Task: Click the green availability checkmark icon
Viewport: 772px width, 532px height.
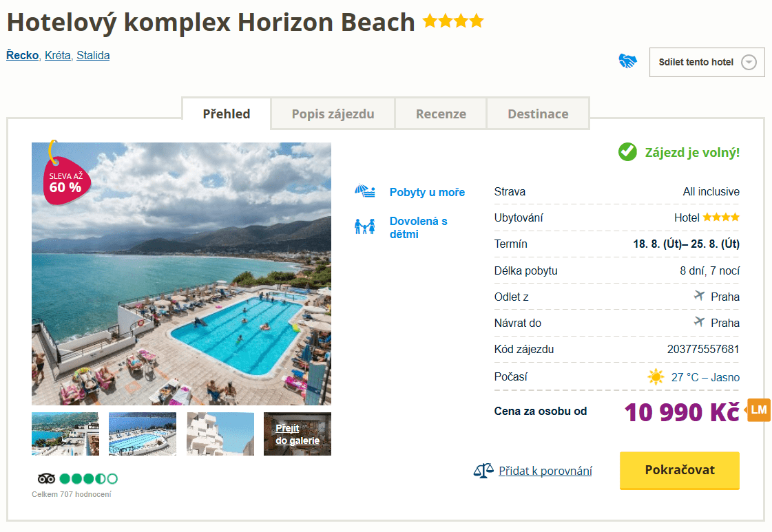Action: click(627, 152)
